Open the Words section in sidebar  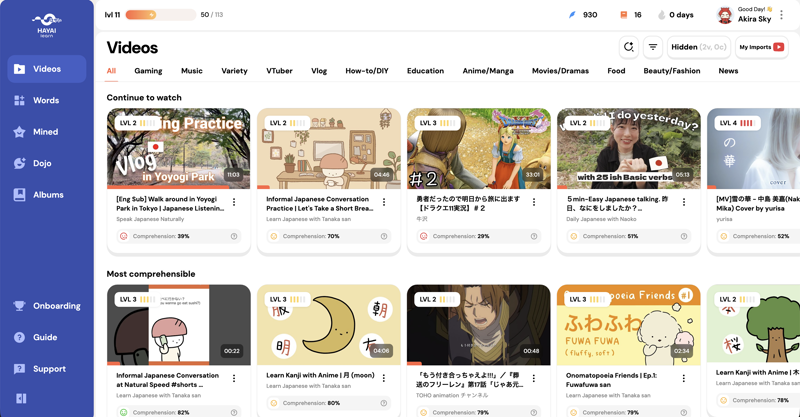point(46,101)
